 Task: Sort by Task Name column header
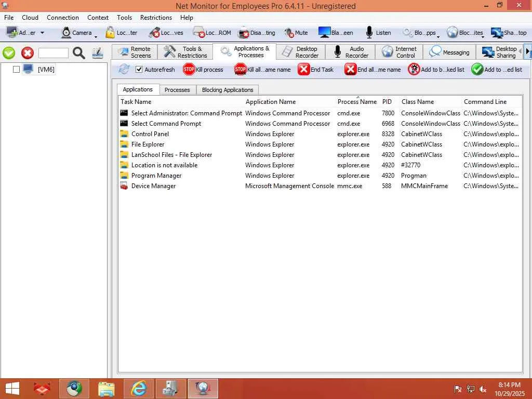point(136,102)
